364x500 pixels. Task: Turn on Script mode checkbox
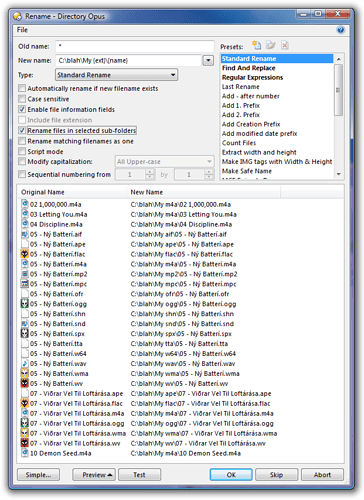pyautogui.click(x=22, y=151)
